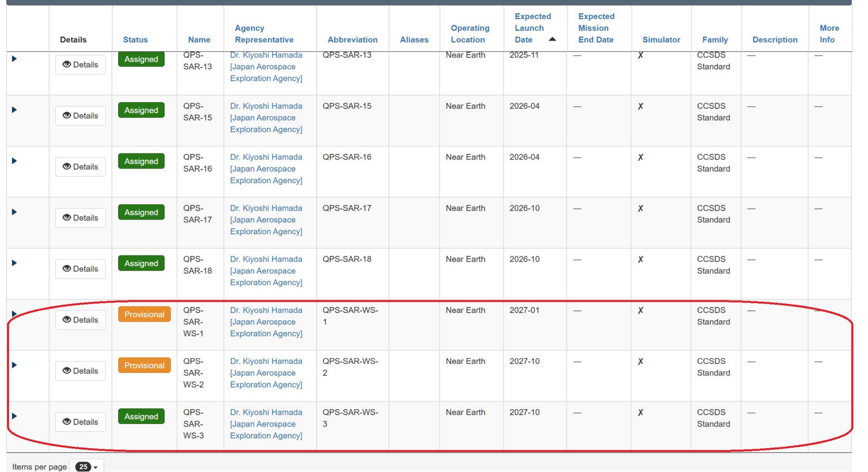The image size is (868, 472).
Task: Expand the QPS-SAR-WS-2 row arrow
Action: 14,365
